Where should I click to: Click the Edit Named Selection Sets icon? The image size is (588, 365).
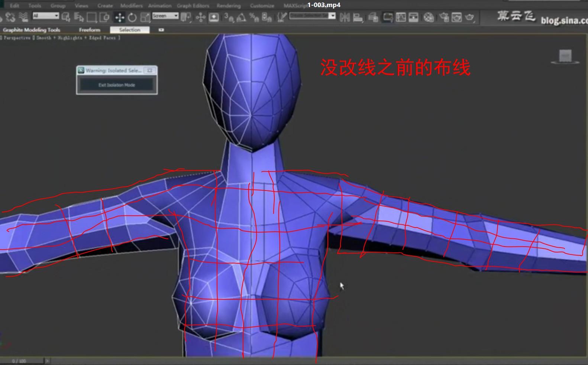tap(282, 17)
